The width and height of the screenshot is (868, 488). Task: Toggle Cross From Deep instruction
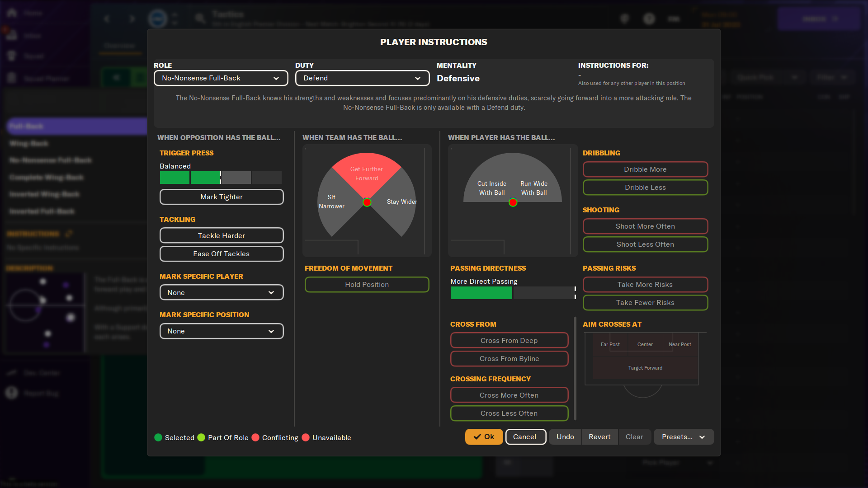[x=509, y=341]
